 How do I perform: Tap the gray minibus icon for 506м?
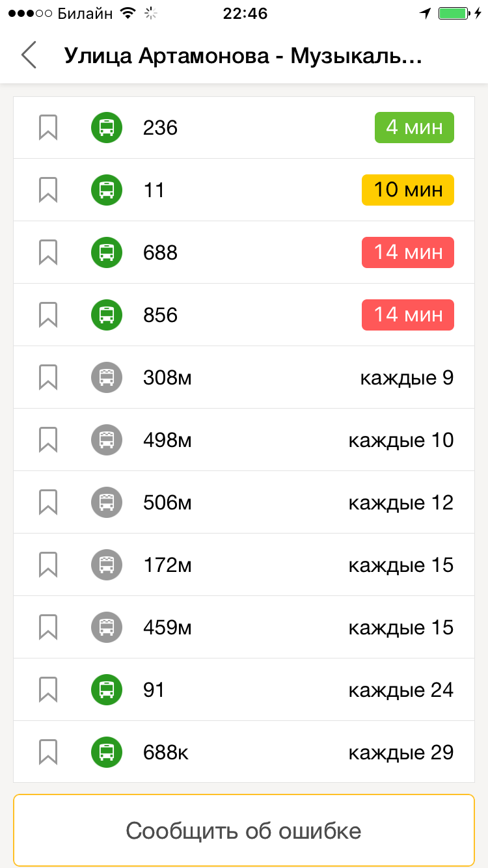click(x=107, y=502)
